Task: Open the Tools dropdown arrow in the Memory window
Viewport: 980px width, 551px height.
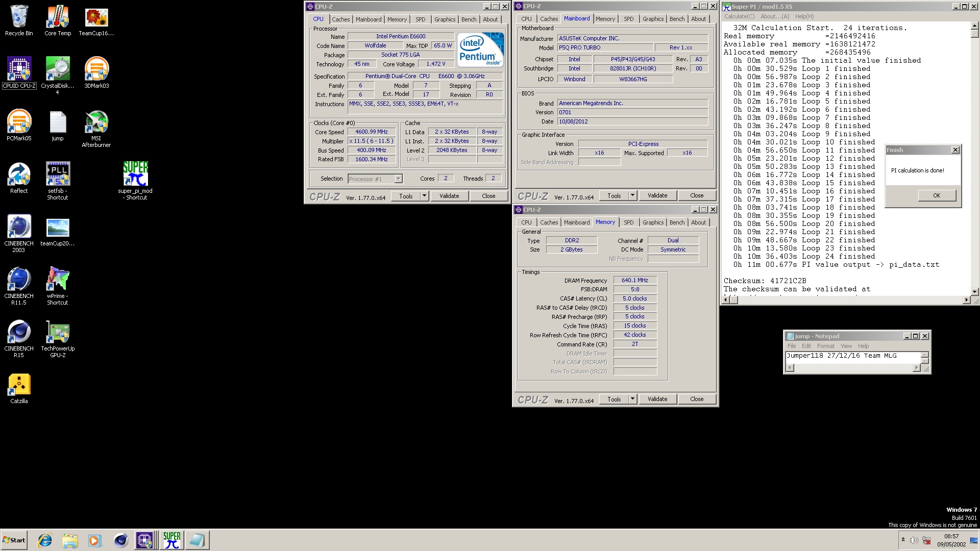Action: pyautogui.click(x=632, y=399)
